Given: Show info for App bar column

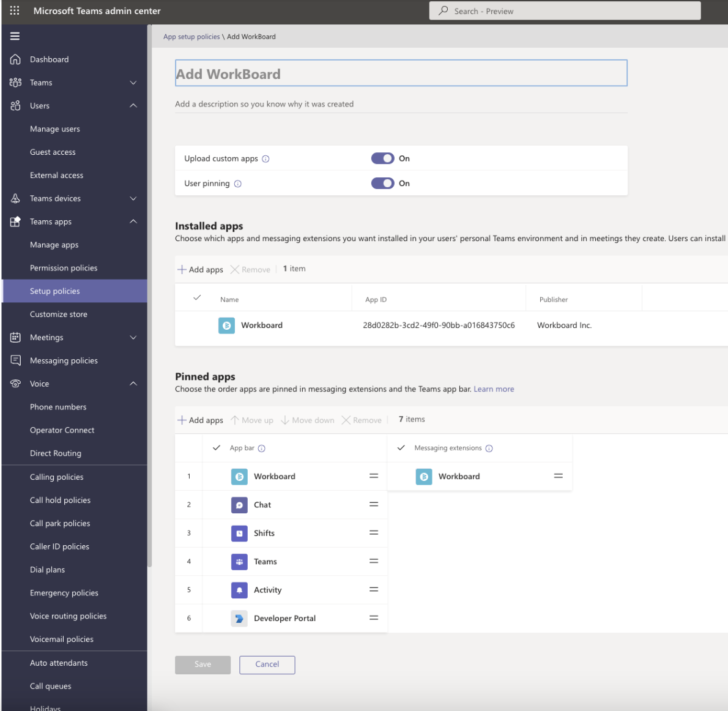Looking at the screenshot, I should [x=261, y=449].
